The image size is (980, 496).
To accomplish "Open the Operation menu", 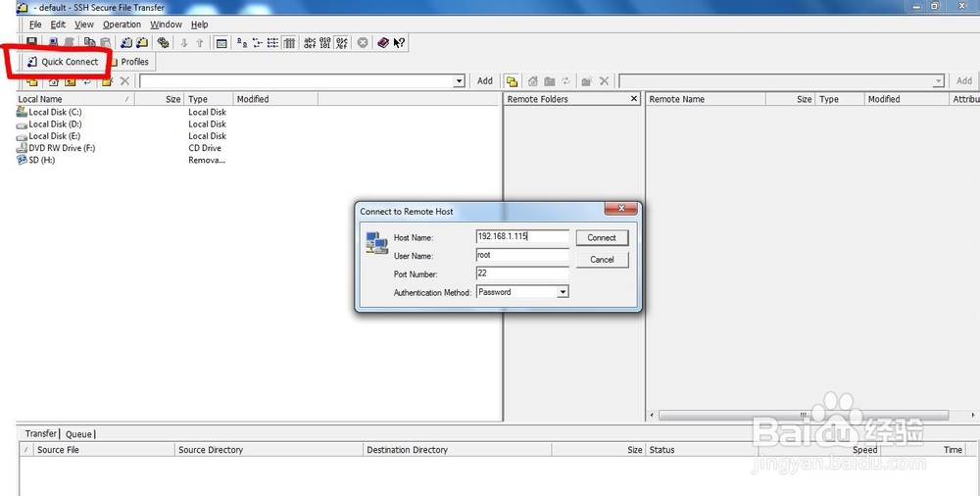I will coord(122,25).
